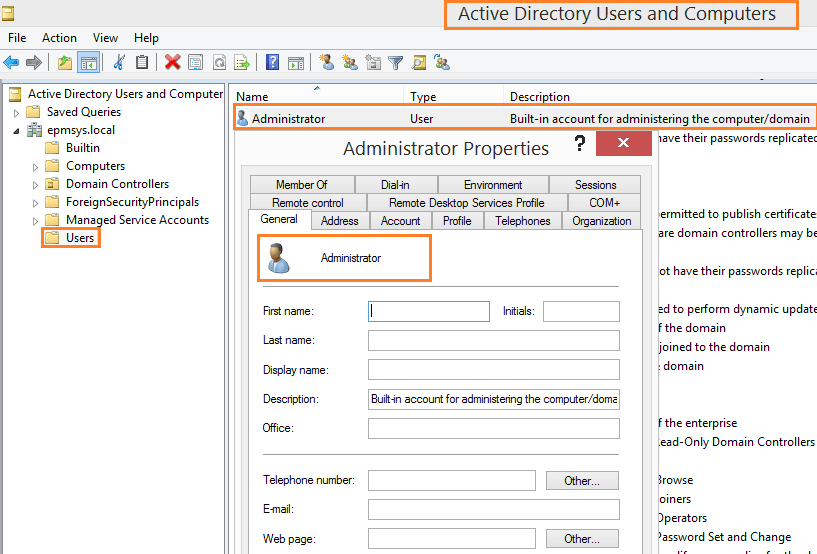
Task: Create a new user with toolbar icon
Action: pos(327,63)
